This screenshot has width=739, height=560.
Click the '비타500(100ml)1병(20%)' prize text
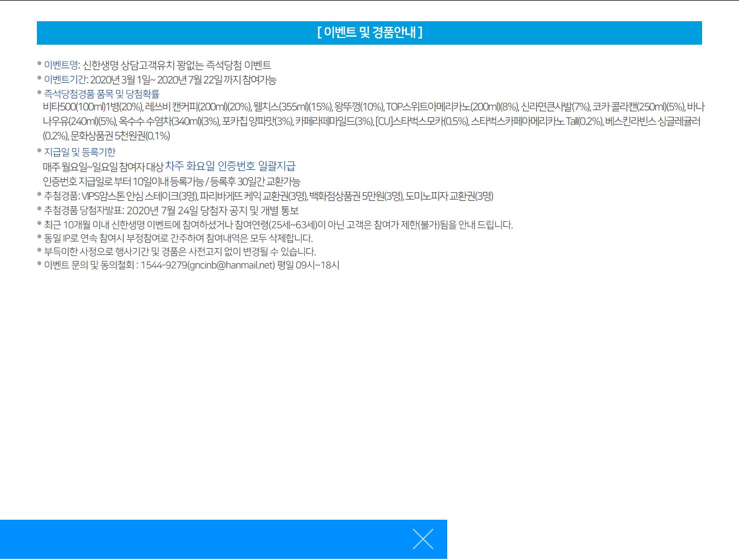click(93, 107)
